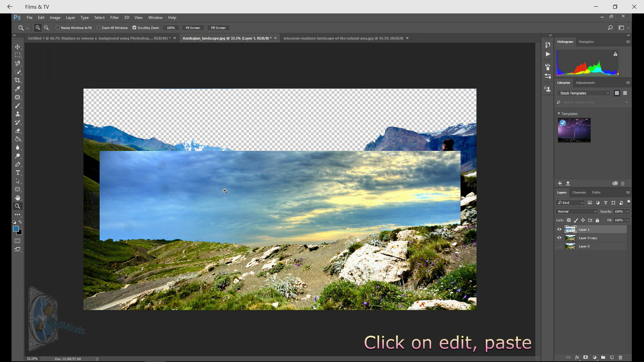
Task: Click the Zoom tool in toolbar
Action: click(18, 206)
